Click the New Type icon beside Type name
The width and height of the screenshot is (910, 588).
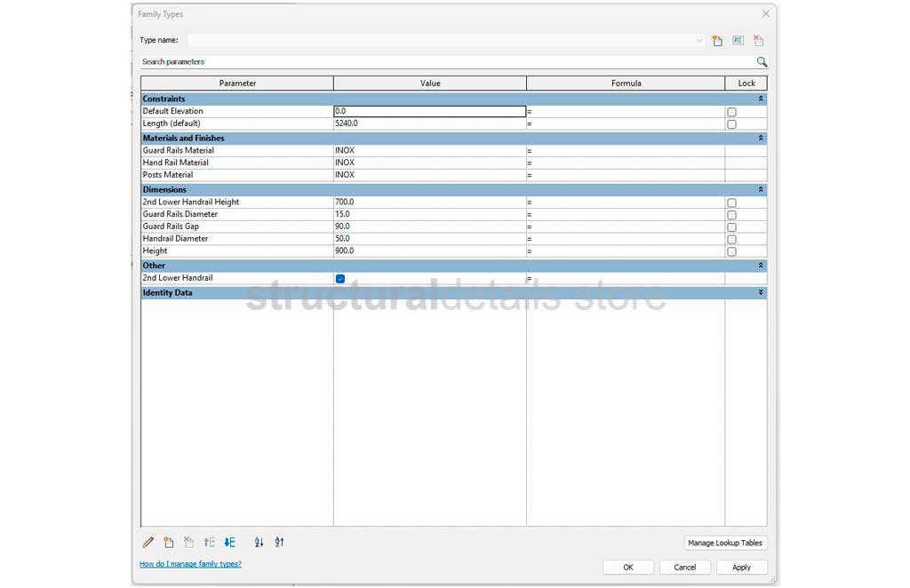pyautogui.click(x=717, y=41)
